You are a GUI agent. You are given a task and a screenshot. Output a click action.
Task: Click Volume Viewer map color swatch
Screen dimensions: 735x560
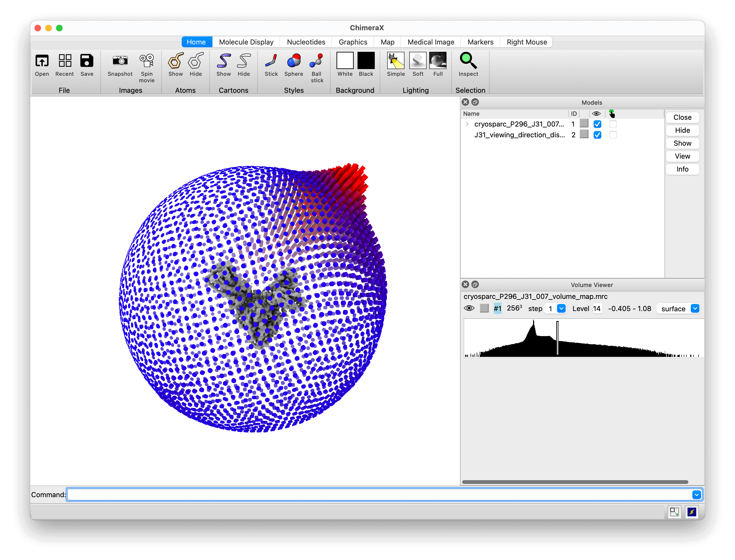[x=484, y=308]
